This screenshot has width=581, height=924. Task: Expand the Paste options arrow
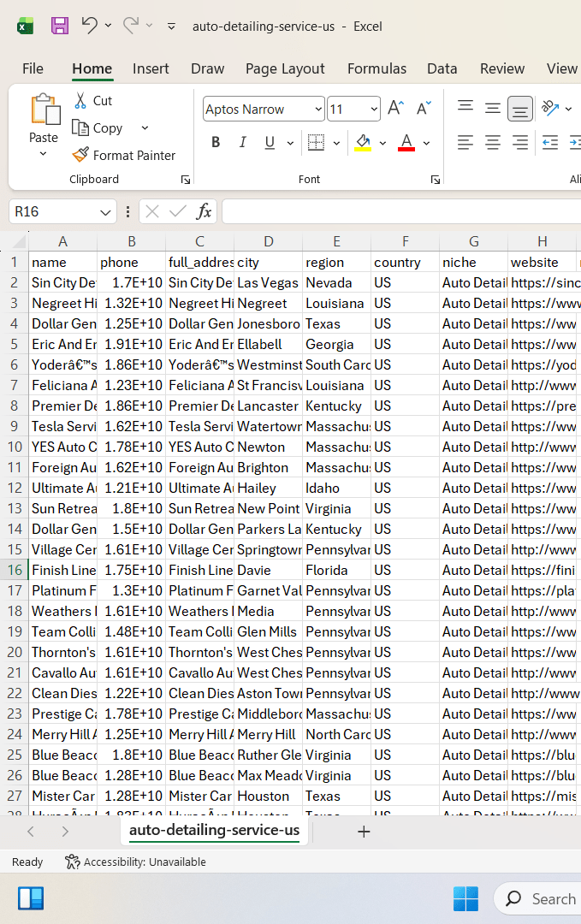coord(43,154)
